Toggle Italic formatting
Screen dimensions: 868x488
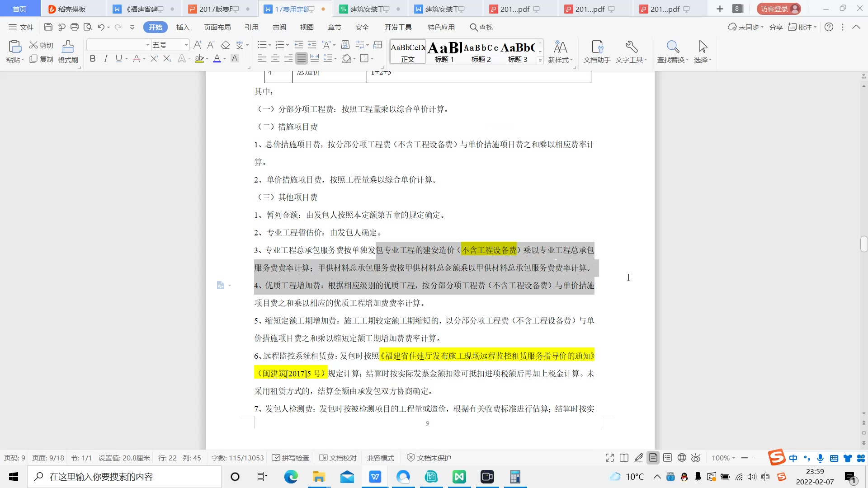click(106, 58)
